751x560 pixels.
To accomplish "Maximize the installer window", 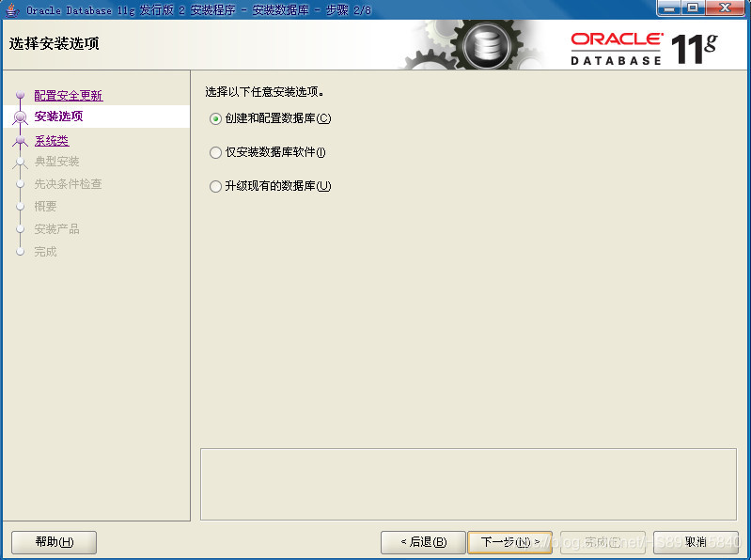I will click(x=693, y=8).
